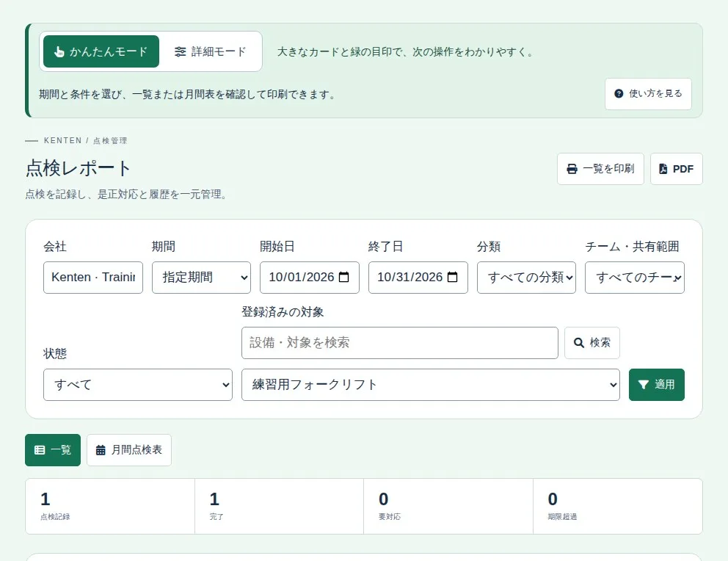Click the 点検管理 breadcrumb text

(x=110, y=141)
